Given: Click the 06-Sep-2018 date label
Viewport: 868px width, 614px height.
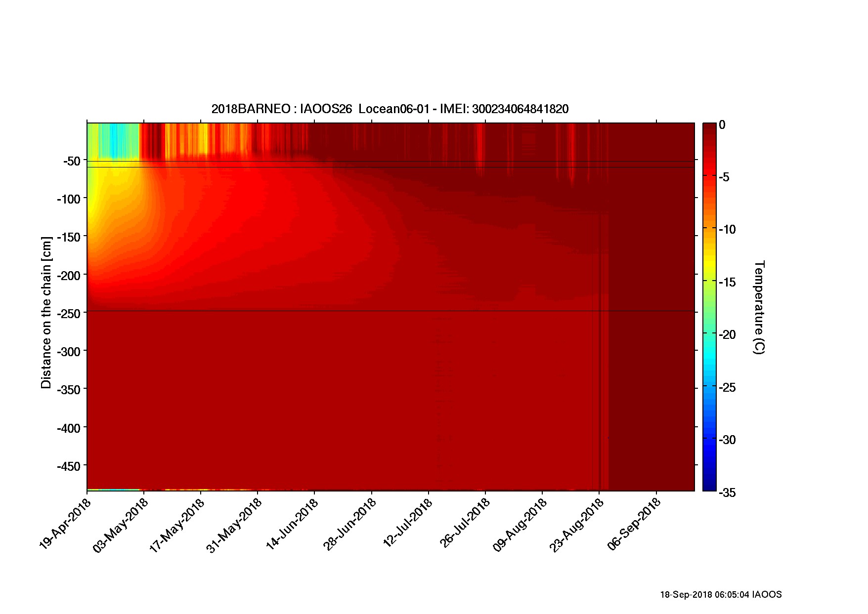Looking at the screenshot, I should pos(634,524).
